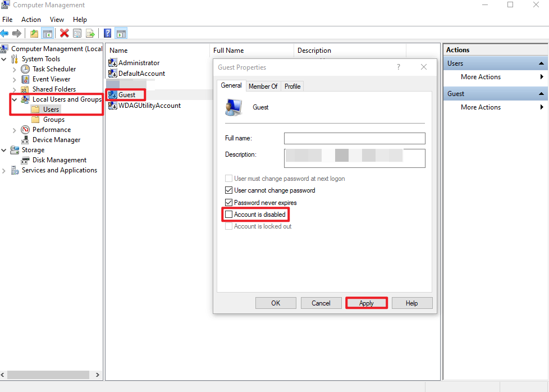The height and width of the screenshot is (392, 549).
Task: Cancel the Guest Properties dialog
Action: (x=321, y=303)
